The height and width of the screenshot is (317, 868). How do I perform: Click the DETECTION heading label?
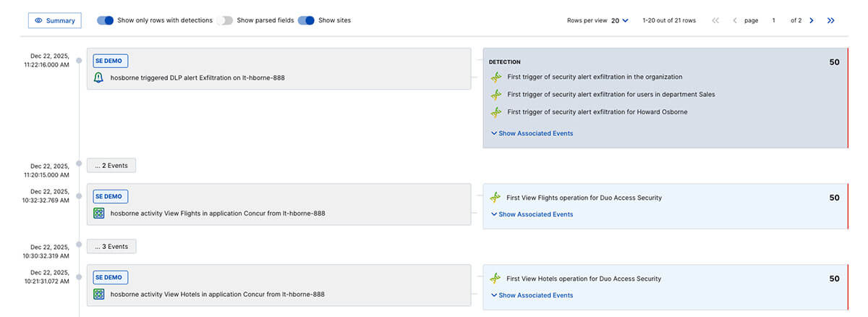pyautogui.click(x=504, y=62)
